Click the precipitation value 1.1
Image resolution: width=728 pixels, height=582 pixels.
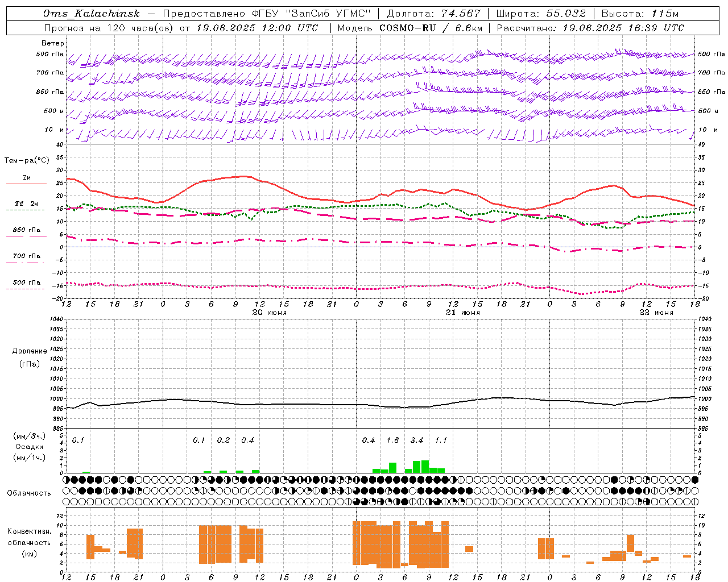pyautogui.click(x=441, y=440)
